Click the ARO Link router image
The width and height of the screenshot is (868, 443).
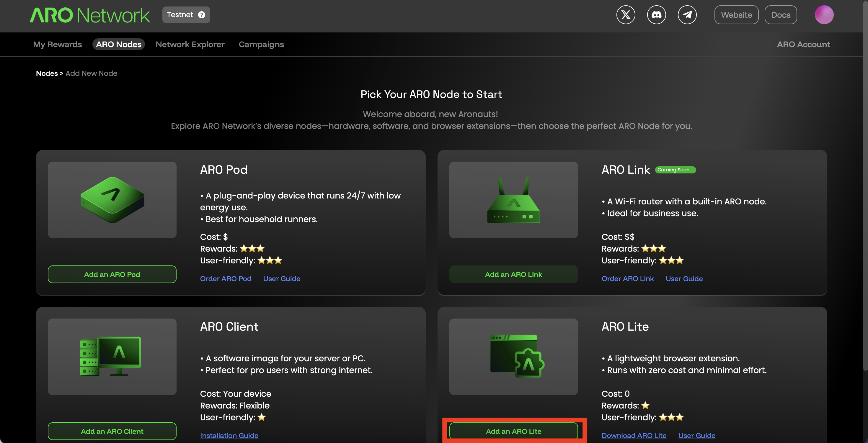[513, 200]
